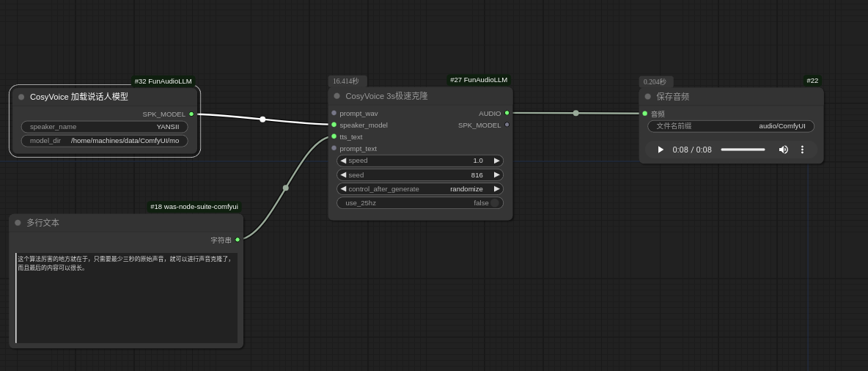The width and height of the screenshot is (868, 371).
Task: Increase the seed value with right arrow
Action: tap(496, 175)
